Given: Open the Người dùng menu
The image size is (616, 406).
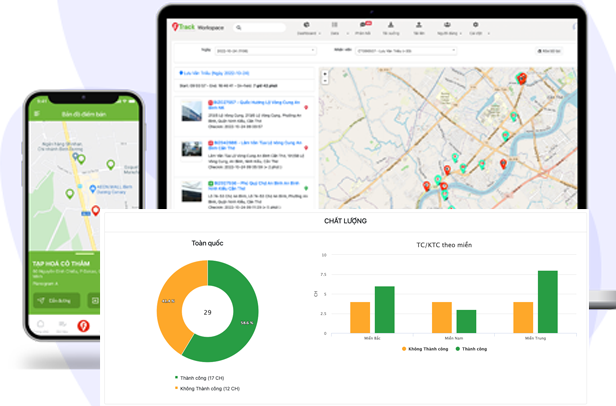Looking at the screenshot, I should pyautogui.click(x=448, y=26).
